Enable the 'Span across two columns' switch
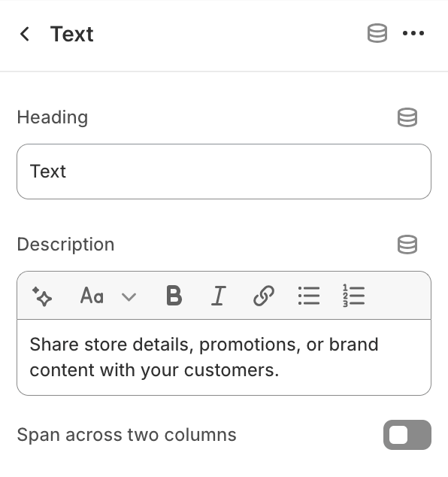Screen dimensions: 448x477 [x=407, y=435]
